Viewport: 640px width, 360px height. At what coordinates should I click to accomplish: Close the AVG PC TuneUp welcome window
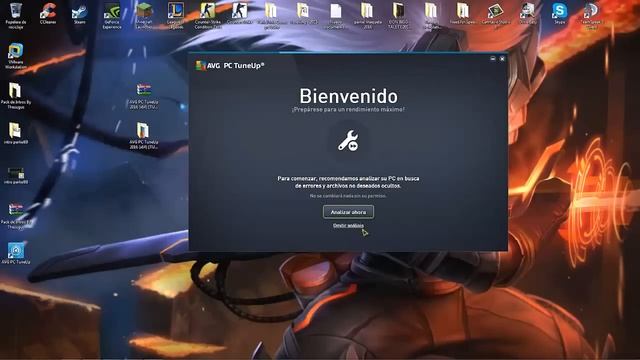tap(502, 59)
